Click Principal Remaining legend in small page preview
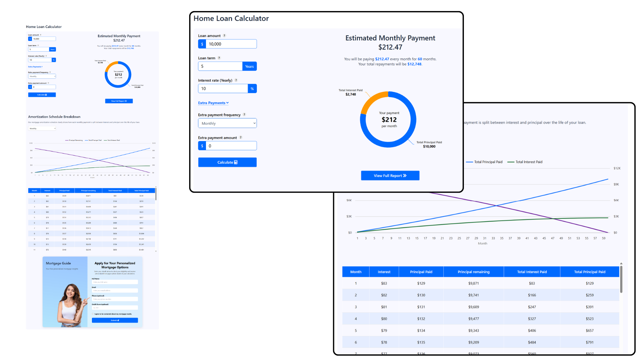 click(x=74, y=140)
